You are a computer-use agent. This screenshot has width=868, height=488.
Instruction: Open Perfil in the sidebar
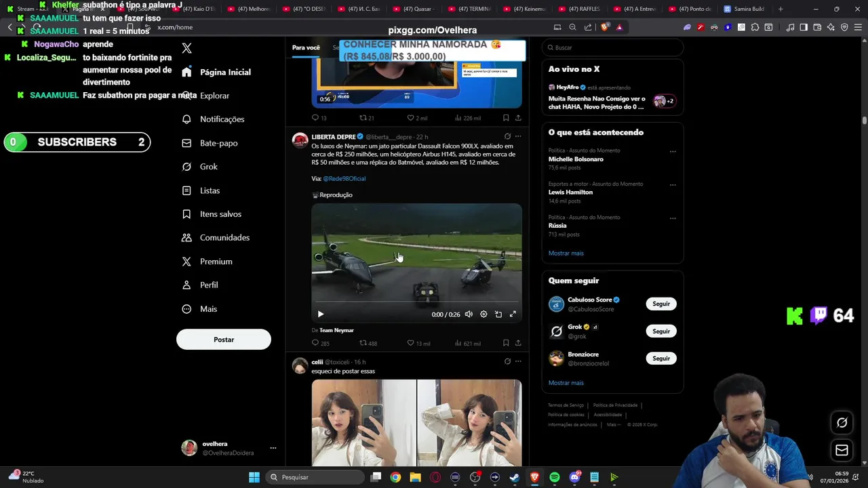[x=200, y=285]
